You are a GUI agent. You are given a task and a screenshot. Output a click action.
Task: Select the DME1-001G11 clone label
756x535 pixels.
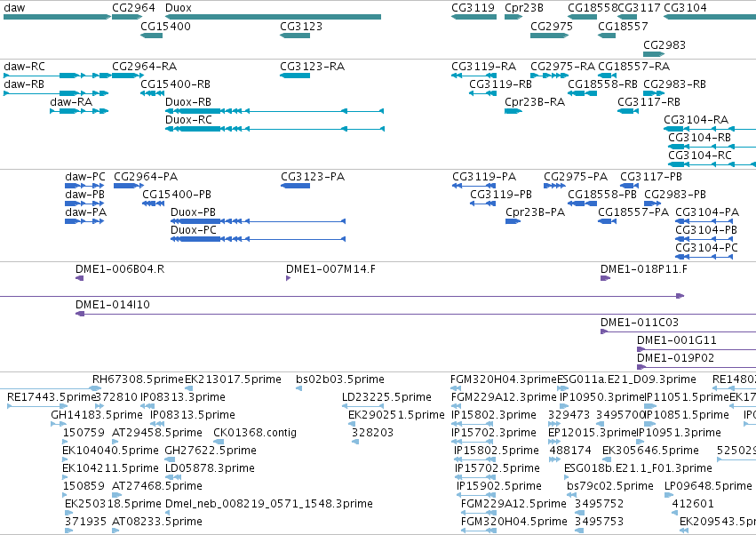tap(676, 340)
